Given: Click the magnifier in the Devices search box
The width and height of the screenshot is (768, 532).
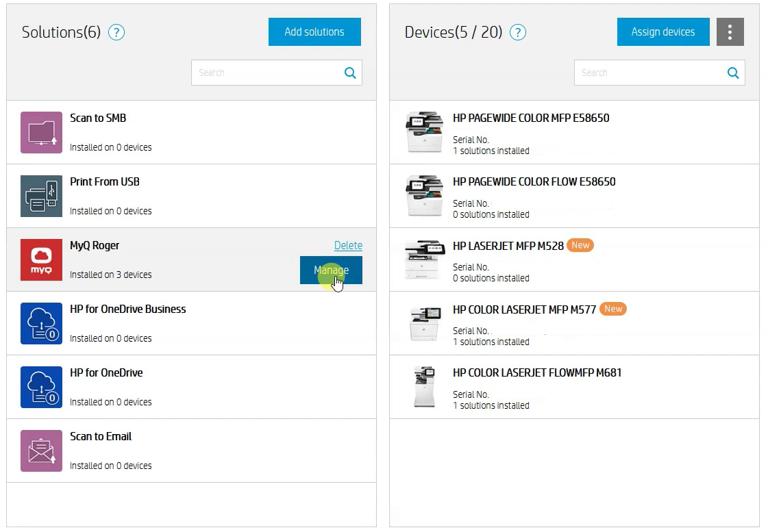Looking at the screenshot, I should (x=733, y=73).
